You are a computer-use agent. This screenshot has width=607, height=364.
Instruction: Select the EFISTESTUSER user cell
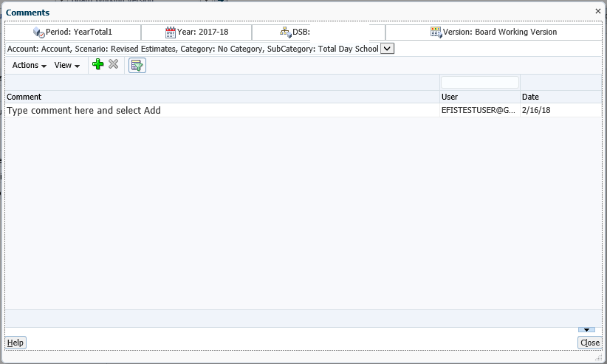(x=479, y=110)
